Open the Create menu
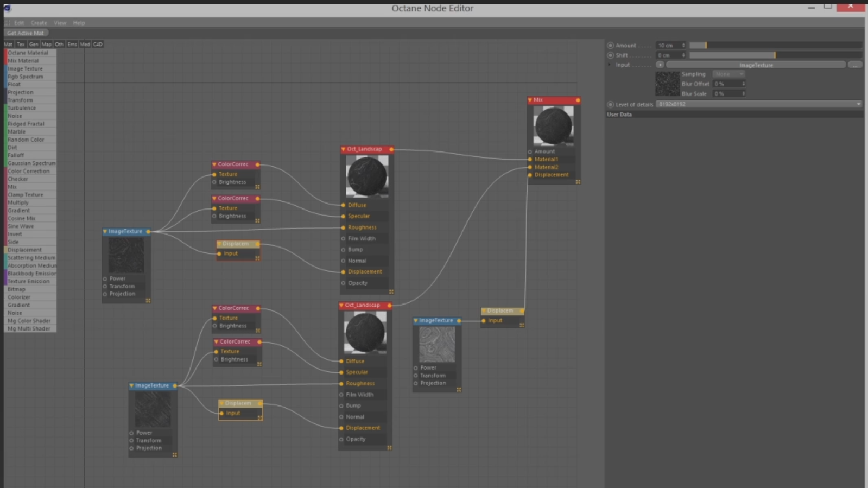 [39, 23]
